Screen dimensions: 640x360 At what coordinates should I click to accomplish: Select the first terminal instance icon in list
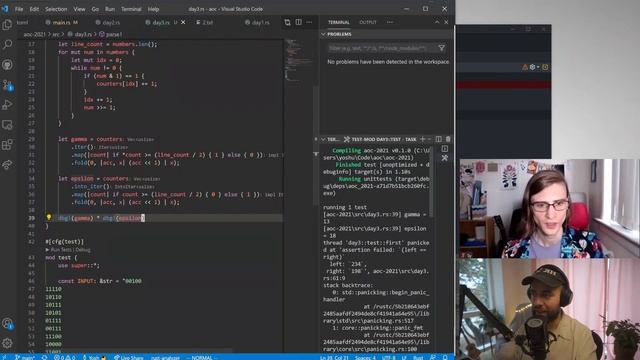coord(445,149)
